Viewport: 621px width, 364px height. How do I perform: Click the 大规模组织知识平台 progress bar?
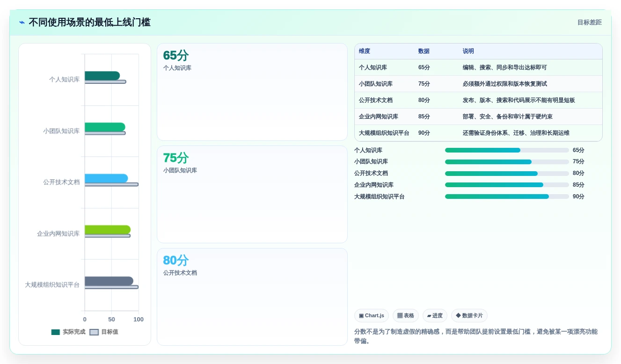tap(507, 197)
